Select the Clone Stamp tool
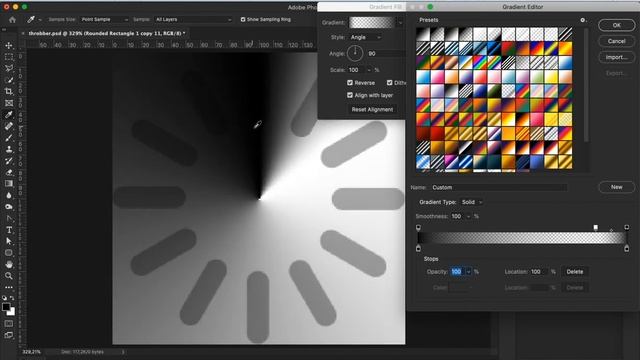The height and width of the screenshot is (360, 640). 9,149
